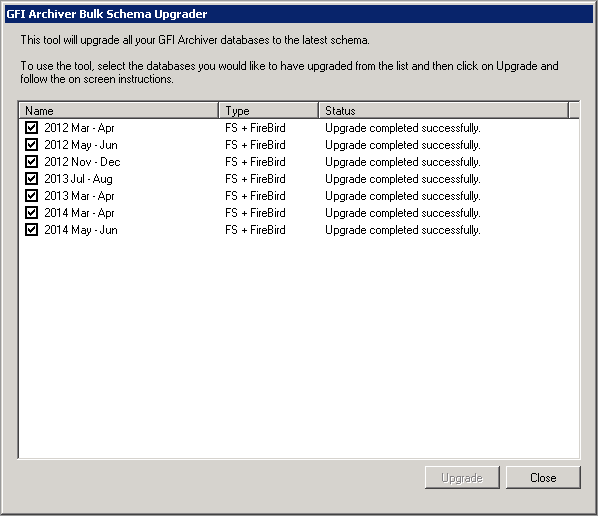
Task: Toggle the 2012 May - Jun checkbox
Action: [31, 145]
